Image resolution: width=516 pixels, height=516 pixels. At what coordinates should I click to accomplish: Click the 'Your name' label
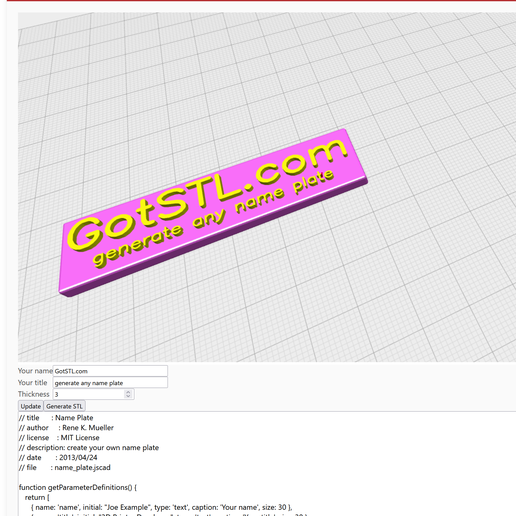coord(35,371)
